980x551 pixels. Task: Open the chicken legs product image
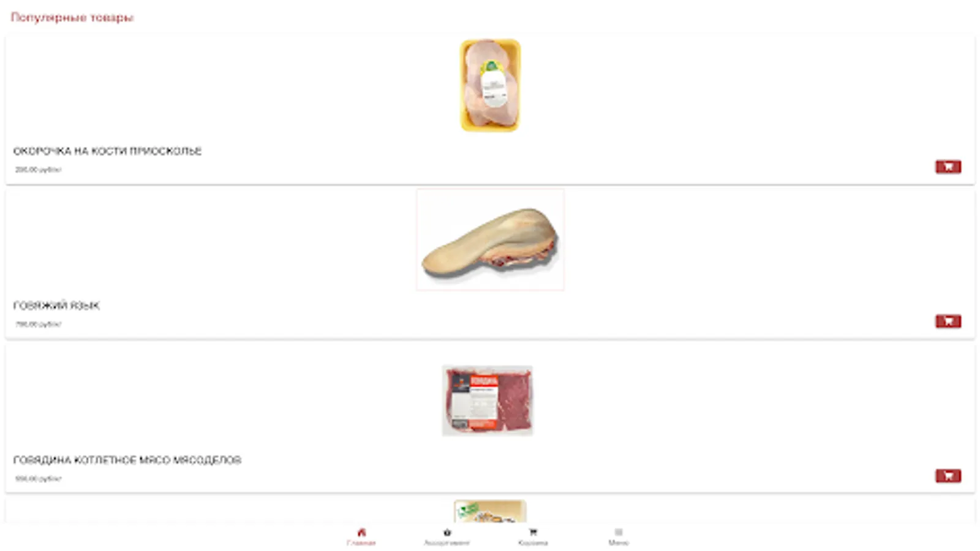(x=490, y=86)
